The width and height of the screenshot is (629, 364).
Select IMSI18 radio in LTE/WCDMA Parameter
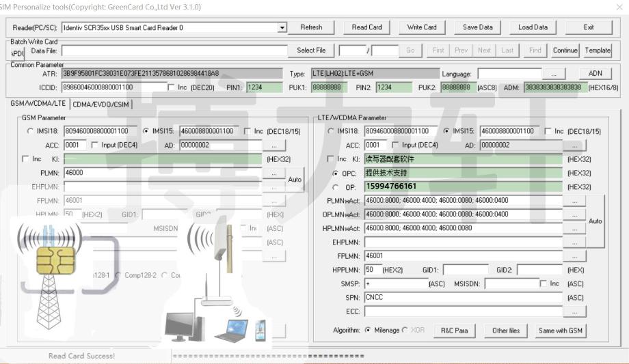coord(332,131)
